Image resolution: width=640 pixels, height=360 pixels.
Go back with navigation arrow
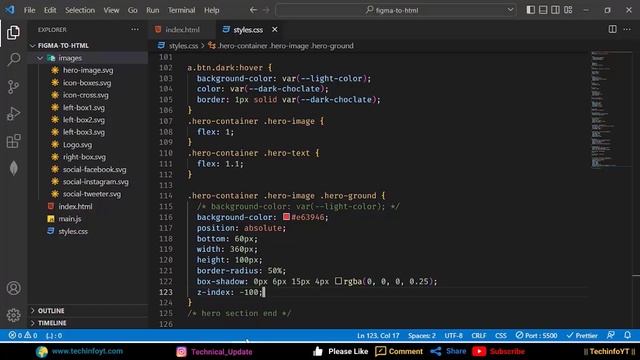[x=253, y=10]
